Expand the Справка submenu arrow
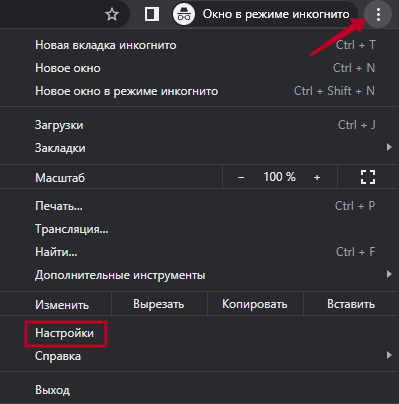This screenshot has height=404, width=399. (389, 355)
